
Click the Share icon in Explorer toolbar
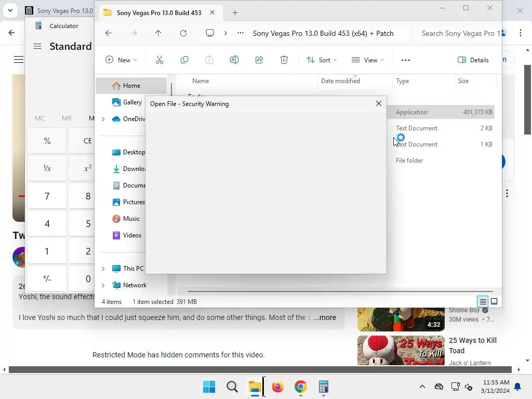click(x=259, y=60)
